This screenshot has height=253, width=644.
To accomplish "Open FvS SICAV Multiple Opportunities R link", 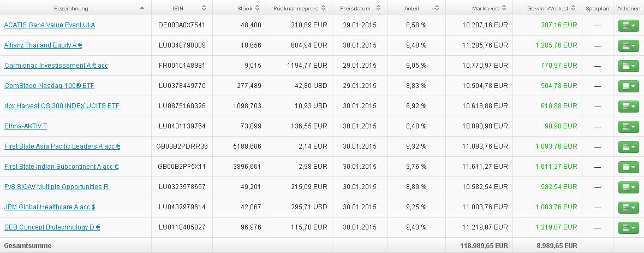I will [56, 187].
